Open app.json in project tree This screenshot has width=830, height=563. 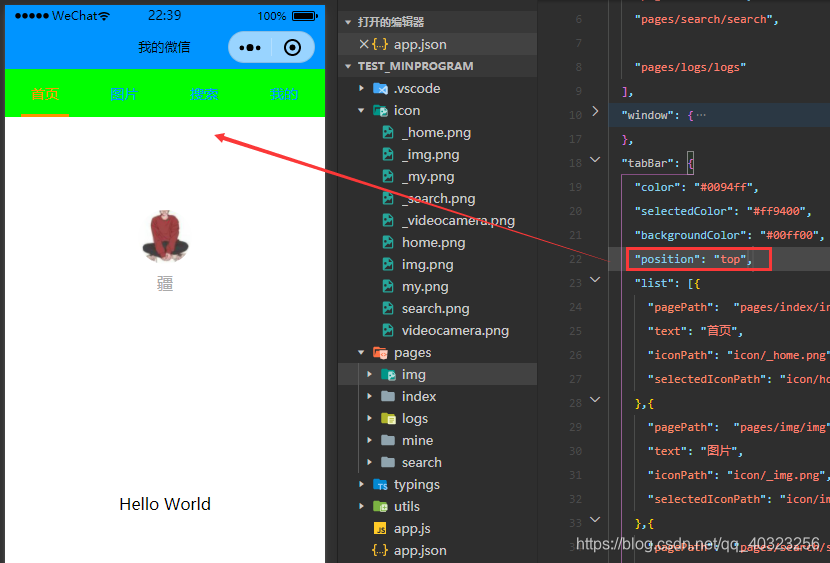(420, 550)
